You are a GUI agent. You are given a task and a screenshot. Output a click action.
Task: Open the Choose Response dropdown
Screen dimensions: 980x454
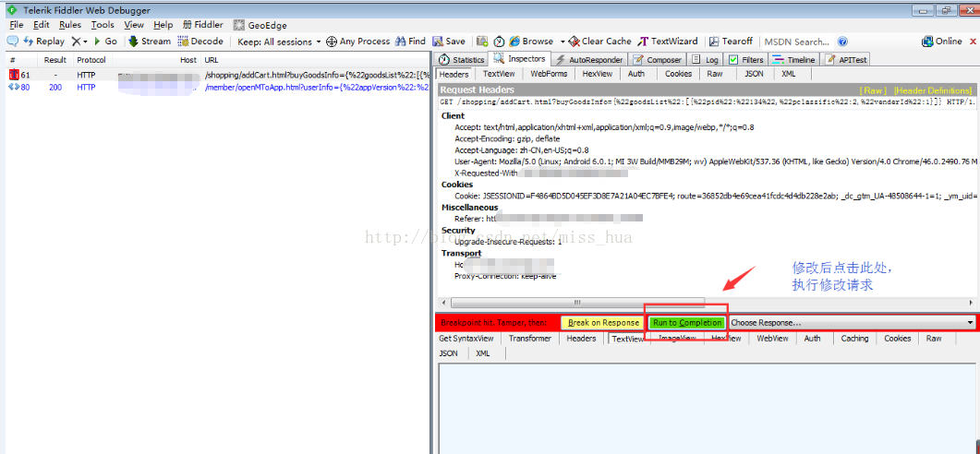(852, 323)
